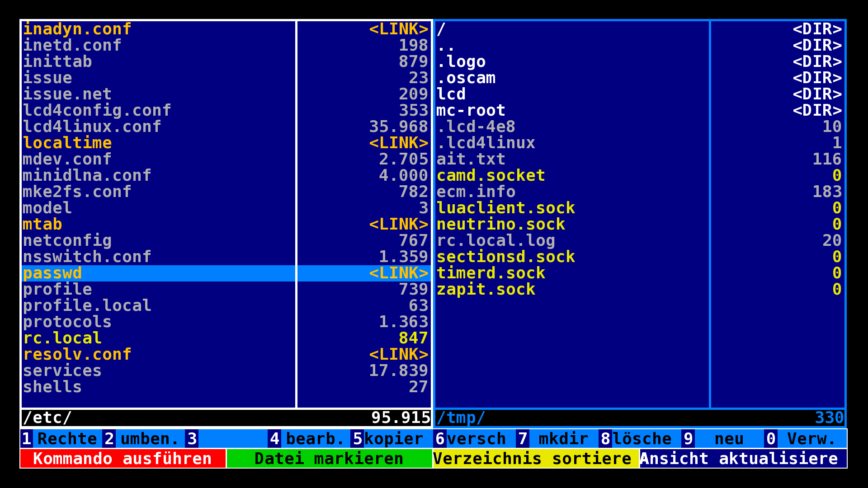Click the '5 kopier' copy function

coord(392,439)
